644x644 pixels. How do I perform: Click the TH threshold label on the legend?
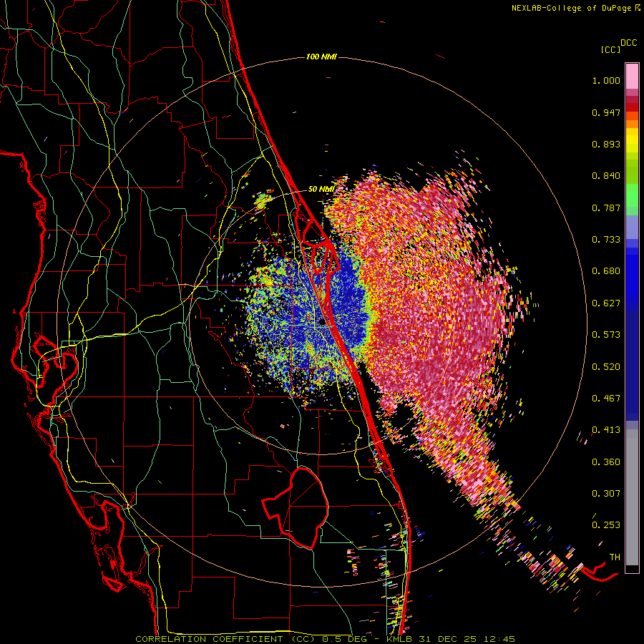[x=615, y=557]
